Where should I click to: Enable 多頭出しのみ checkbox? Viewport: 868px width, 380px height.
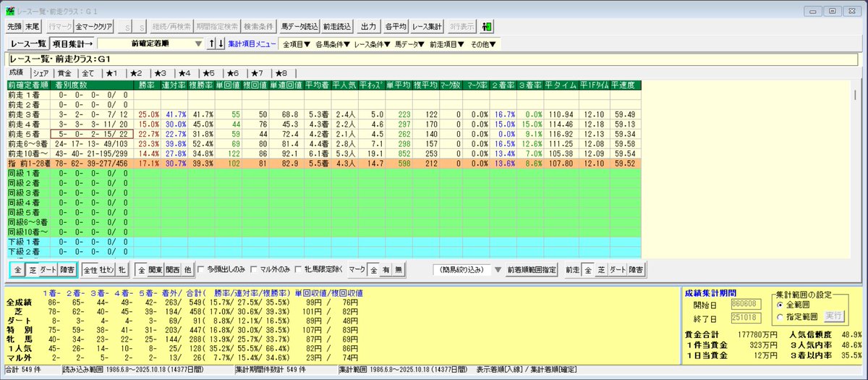point(202,269)
